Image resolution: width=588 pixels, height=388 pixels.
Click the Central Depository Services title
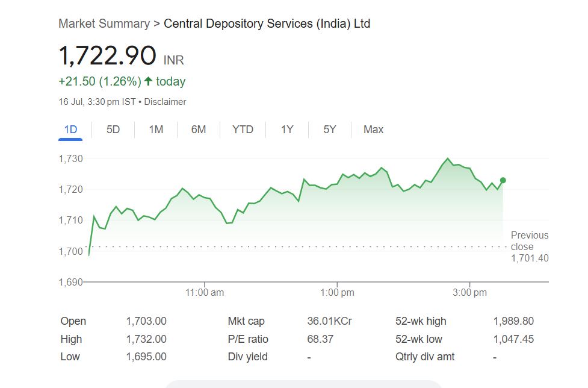267,24
